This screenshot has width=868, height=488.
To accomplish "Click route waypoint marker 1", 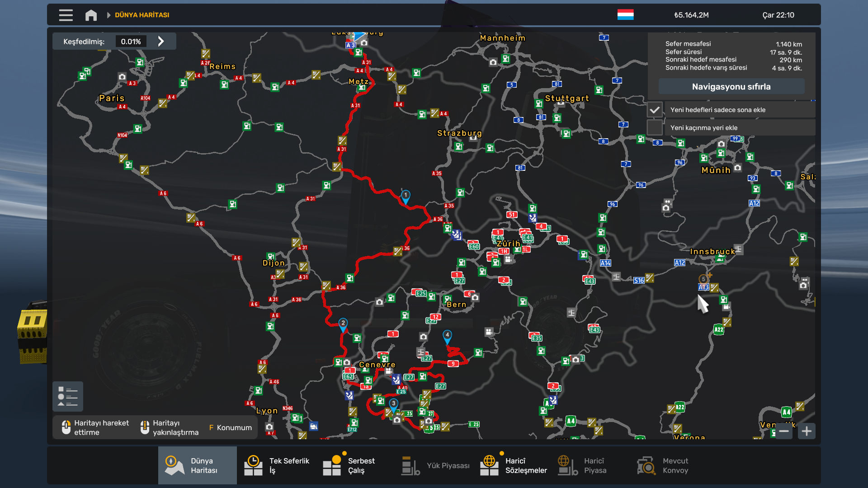I will point(406,196).
